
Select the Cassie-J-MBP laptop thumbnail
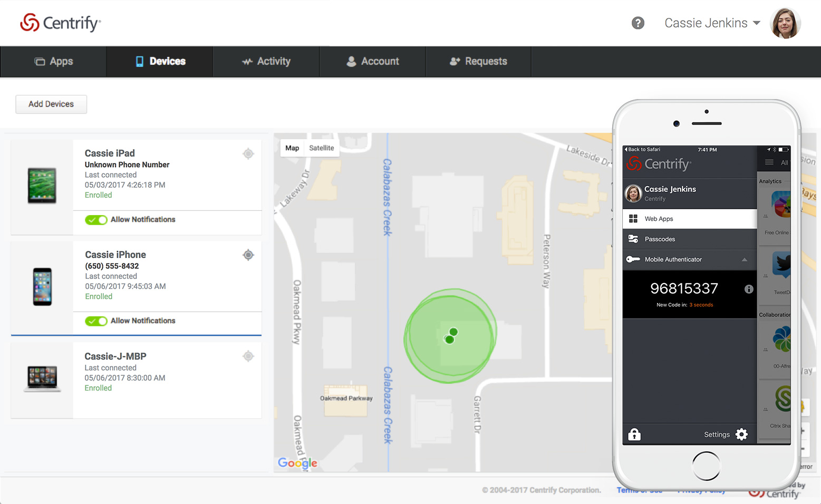(42, 379)
